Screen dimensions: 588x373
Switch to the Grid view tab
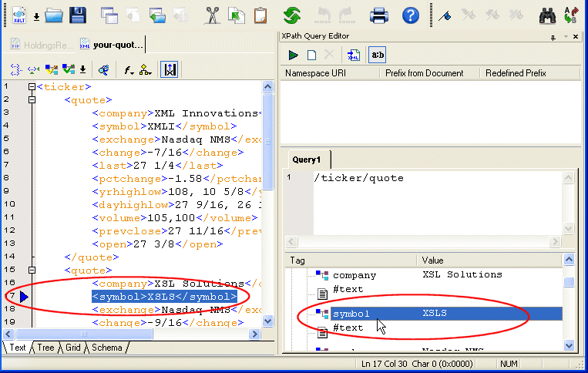point(72,348)
